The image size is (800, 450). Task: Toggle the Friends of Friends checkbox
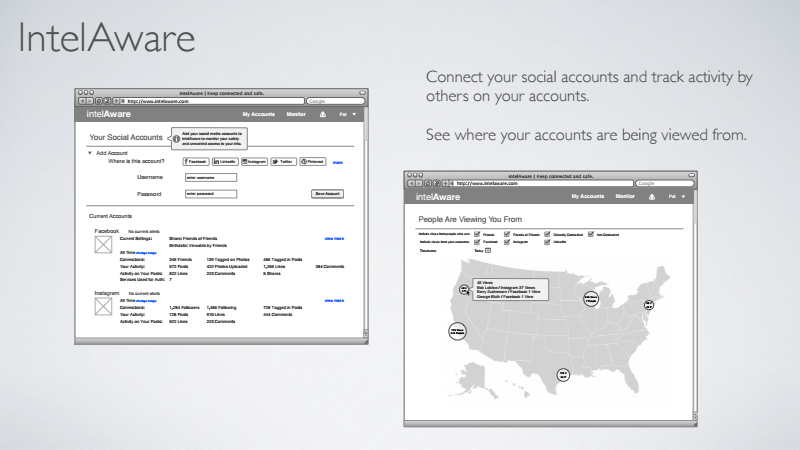[508, 234]
